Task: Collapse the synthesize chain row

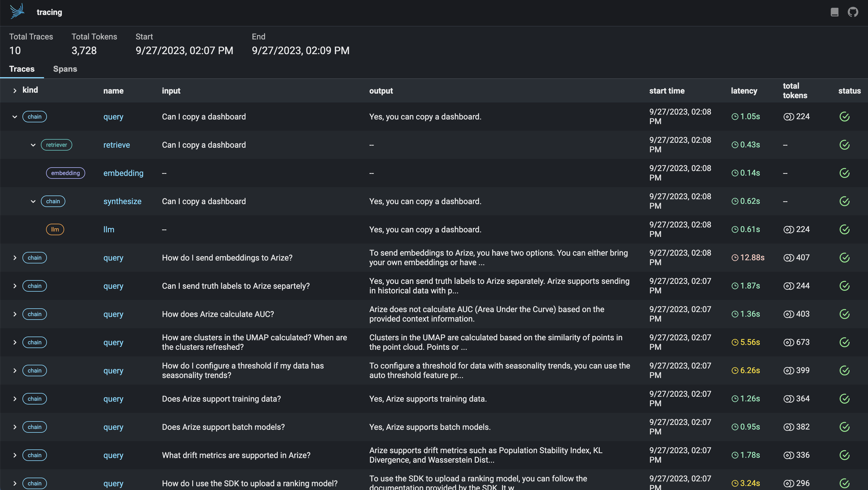Action: pos(33,201)
